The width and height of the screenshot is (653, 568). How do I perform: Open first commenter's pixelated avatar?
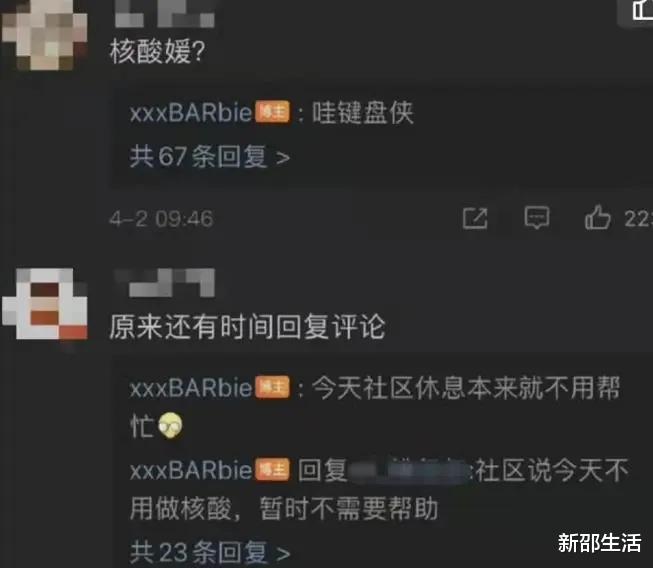[45, 35]
